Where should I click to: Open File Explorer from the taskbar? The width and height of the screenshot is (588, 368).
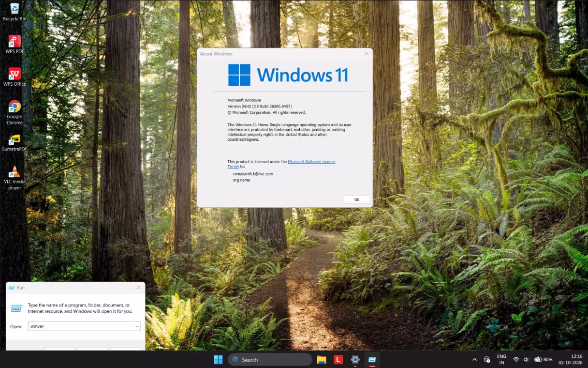point(322,360)
